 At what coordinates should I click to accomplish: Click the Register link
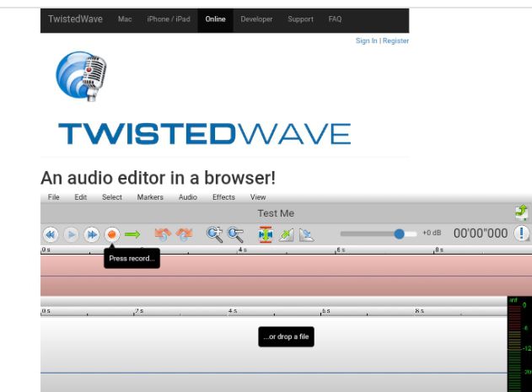pos(395,40)
